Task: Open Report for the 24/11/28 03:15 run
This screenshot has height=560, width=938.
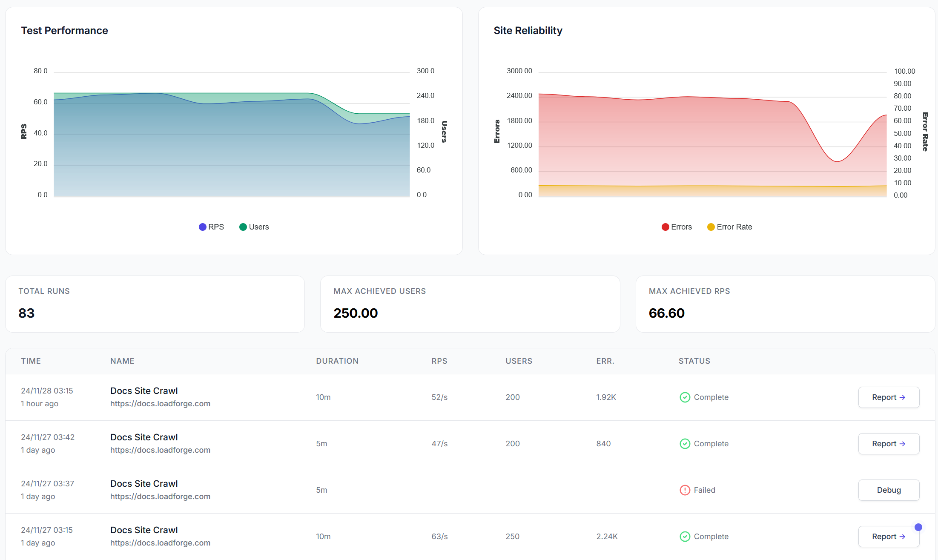Action: tap(889, 397)
